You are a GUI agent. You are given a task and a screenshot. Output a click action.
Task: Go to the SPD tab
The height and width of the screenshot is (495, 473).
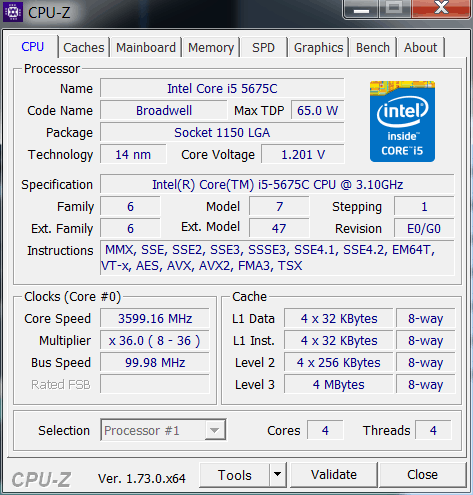[x=263, y=47]
